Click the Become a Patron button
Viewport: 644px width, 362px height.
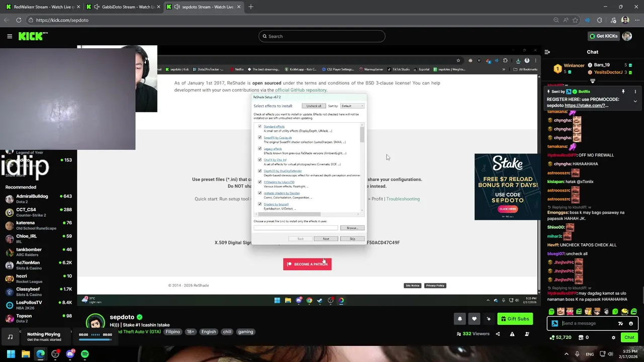pos(307,264)
